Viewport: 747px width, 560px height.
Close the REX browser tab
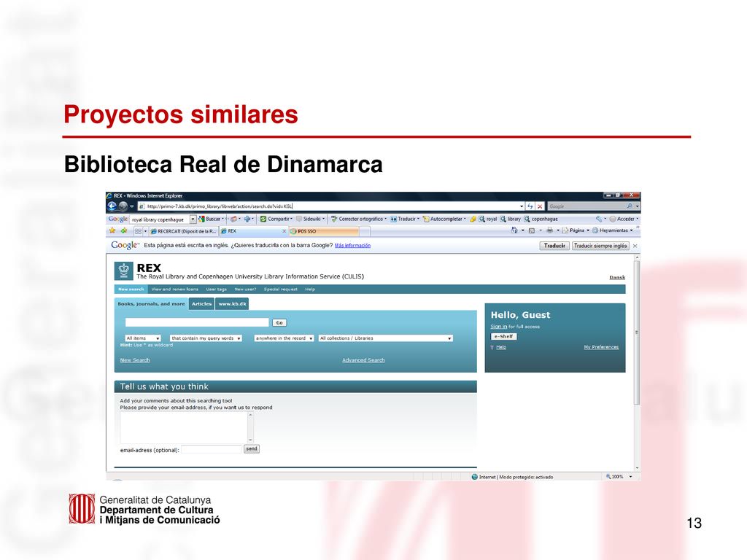pyautogui.click(x=285, y=231)
